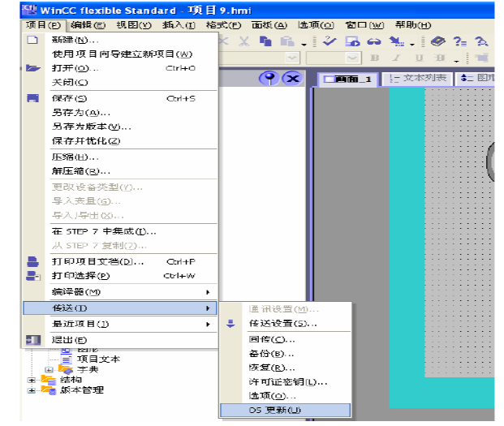The width and height of the screenshot is (504, 426).
Task: Open the 格式(F) menu
Action: point(223,24)
